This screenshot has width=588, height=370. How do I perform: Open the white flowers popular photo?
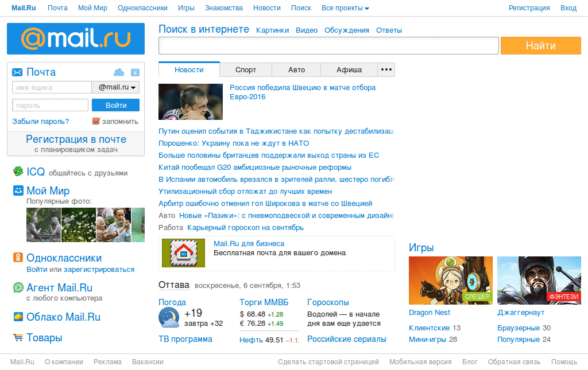79,225
